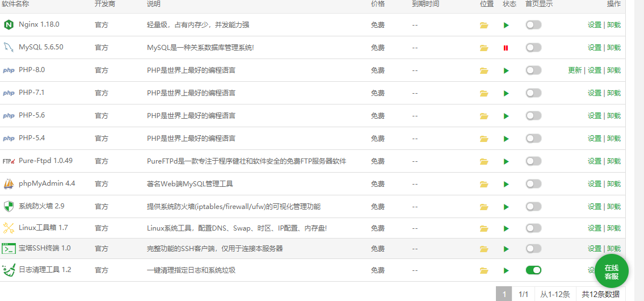
Task: Enable homepage display for PHP-8.0
Action: (533, 70)
